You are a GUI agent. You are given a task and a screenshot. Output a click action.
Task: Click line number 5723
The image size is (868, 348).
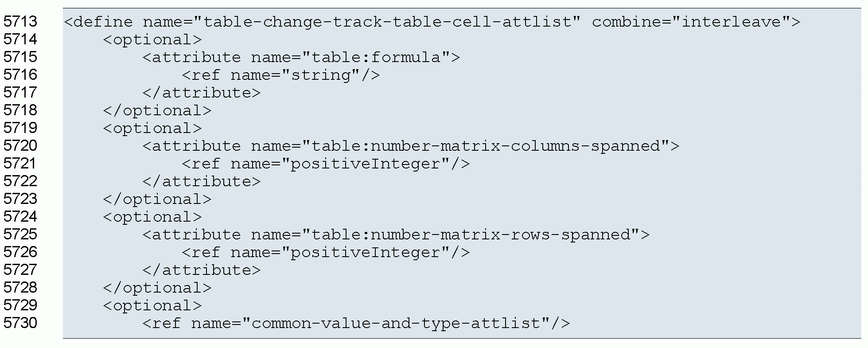pyautogui.click(x=20, y=199)
